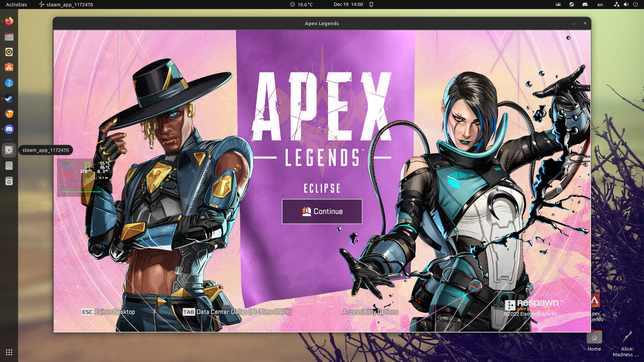This screenshot has height=362, width=644.
Task: Click the Activities button
Action: pyautogui.click(x=16, y=4)
